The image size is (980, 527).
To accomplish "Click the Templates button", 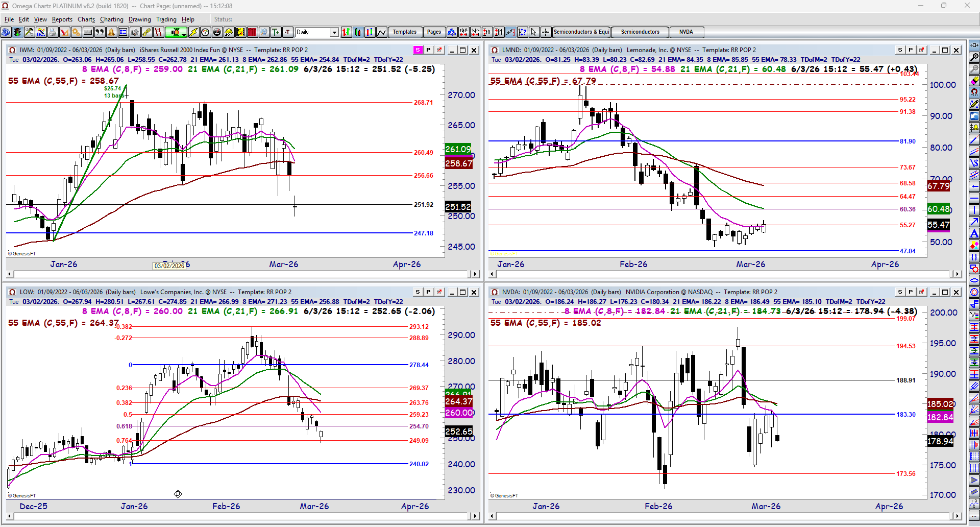I will point(405,32).
